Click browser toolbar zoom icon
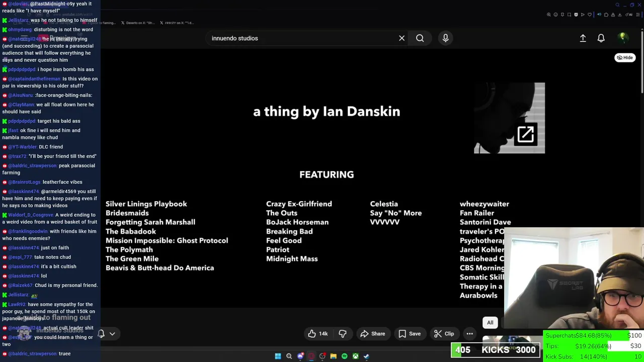This screenshot has width=644, height=362. [549, 15]
